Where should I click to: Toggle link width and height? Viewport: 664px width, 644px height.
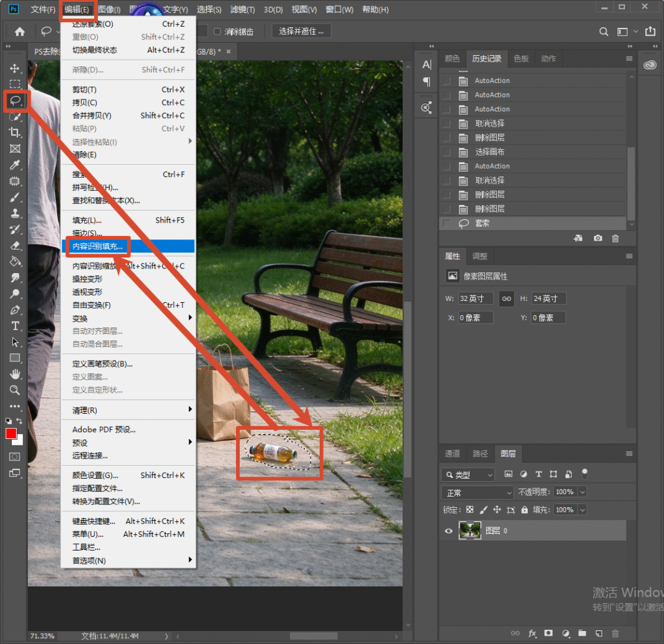[x=506, y=298]
